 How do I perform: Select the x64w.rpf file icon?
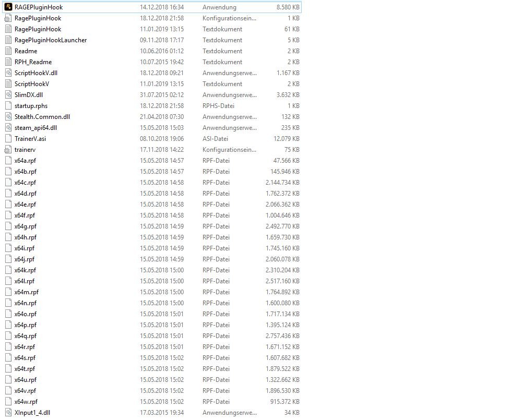coord(8,402)
